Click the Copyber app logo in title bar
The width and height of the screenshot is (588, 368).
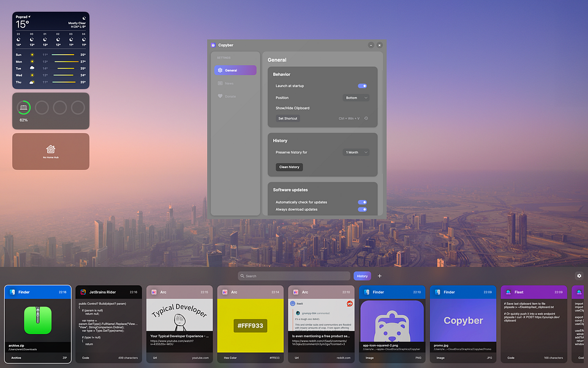[x=213, y=45]
